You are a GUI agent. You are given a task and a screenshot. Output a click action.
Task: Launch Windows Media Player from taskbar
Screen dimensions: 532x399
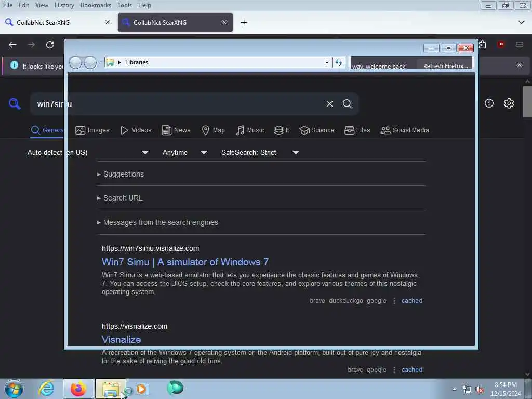[x=141, y=389]
